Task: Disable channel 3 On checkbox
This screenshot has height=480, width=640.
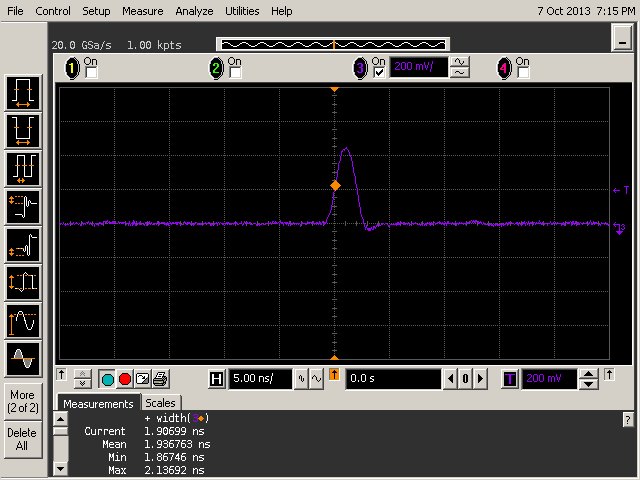Action: click(378, 73)
